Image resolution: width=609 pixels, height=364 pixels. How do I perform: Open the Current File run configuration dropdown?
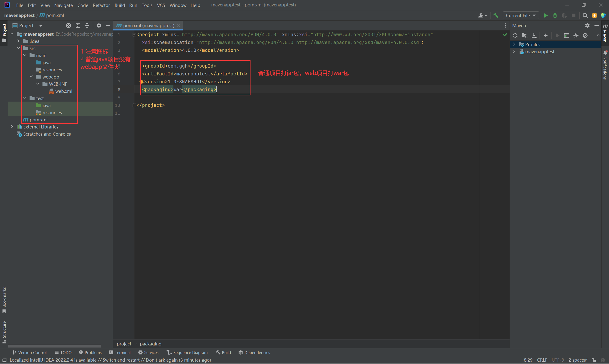point(521,15)
